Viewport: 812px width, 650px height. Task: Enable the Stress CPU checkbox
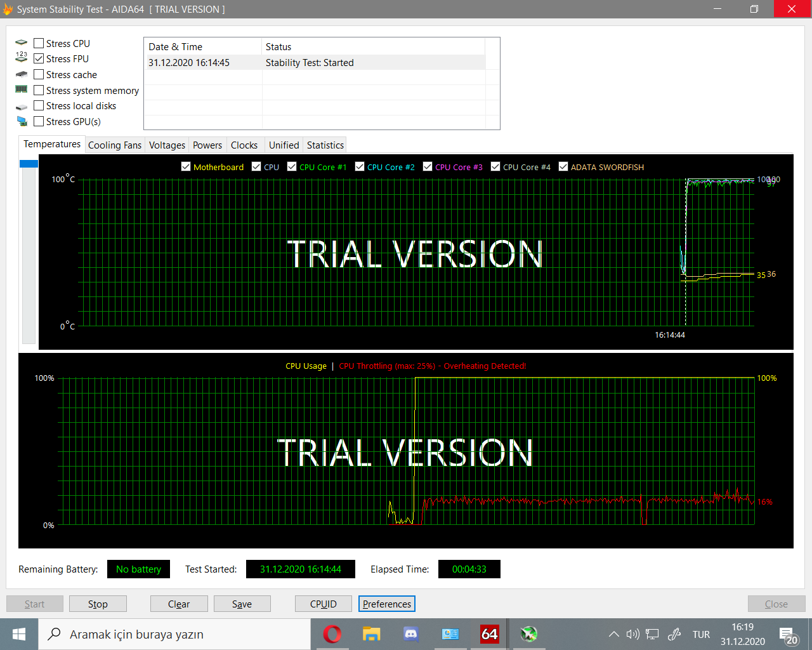pos(39,43)
